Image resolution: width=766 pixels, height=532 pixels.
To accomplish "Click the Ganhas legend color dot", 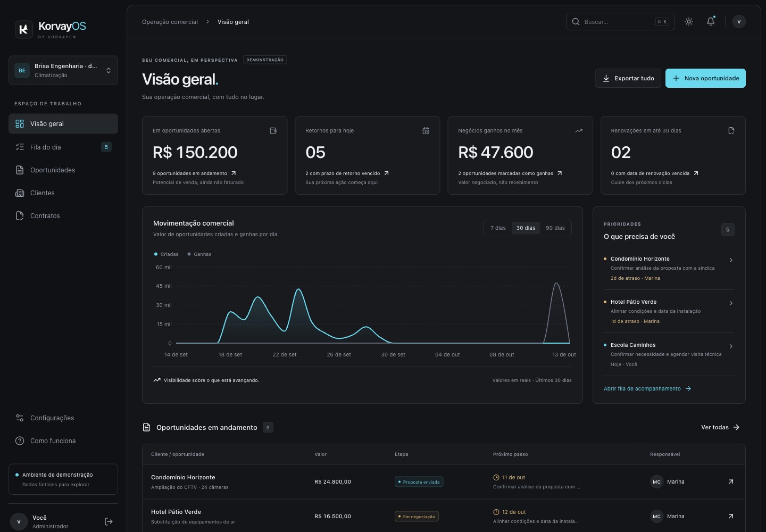I will pyautogui.click(x=189, y=254).
